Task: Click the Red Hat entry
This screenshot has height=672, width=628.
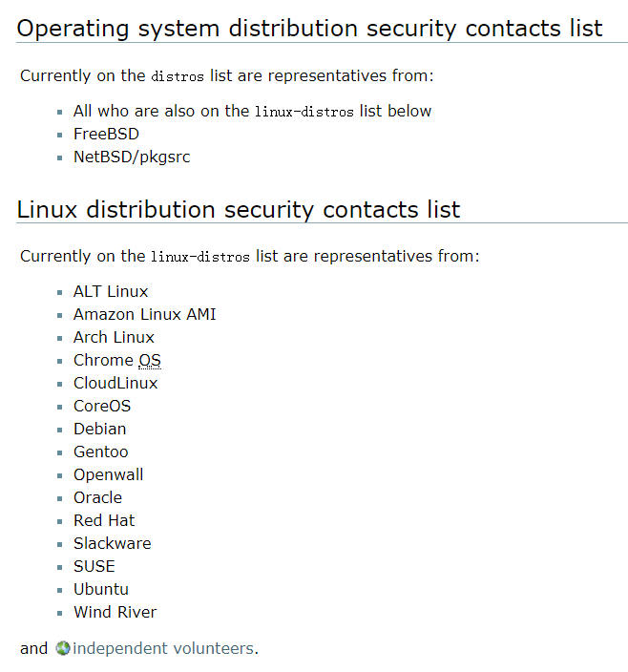Action: tap(104, 521)
